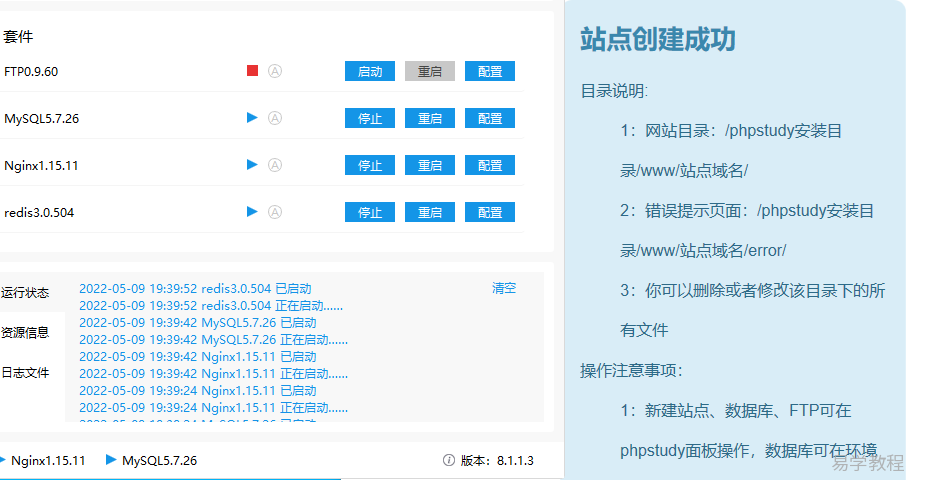Viewport: 951px width, 480px height.
Task: Stop the redis3.0.504 service
Action: [370, 212]
